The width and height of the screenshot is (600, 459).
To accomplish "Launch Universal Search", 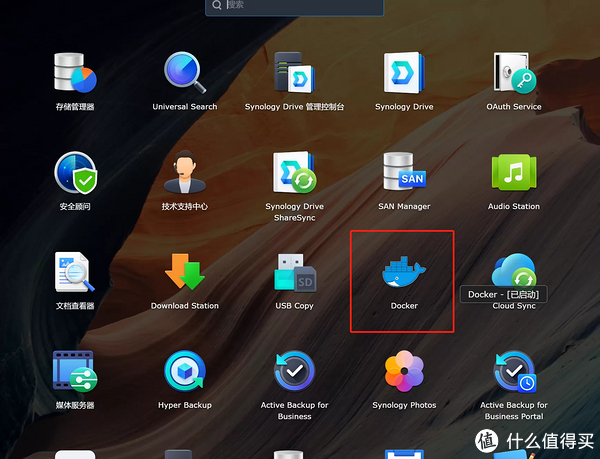I will tap(185, 73).
